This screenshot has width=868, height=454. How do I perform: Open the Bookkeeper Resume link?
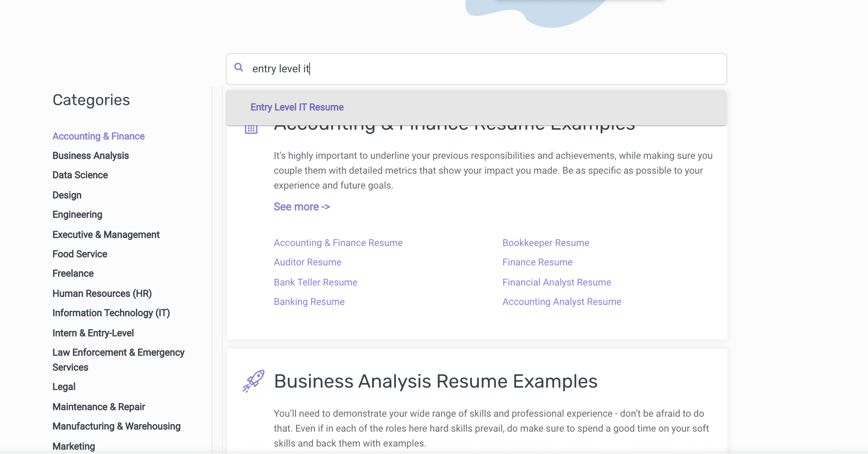point(545,243)
